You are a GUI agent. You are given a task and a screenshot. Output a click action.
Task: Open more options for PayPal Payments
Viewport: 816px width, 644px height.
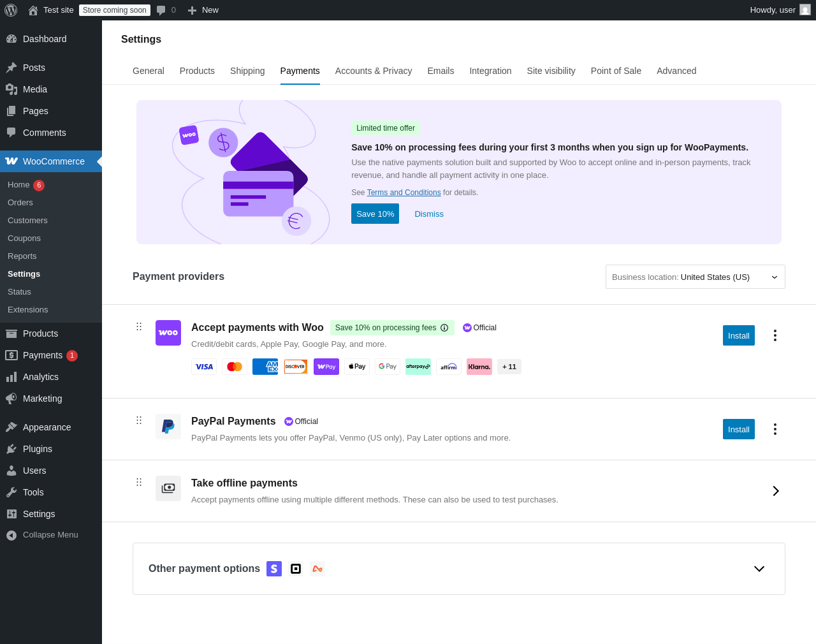(775, 429)
